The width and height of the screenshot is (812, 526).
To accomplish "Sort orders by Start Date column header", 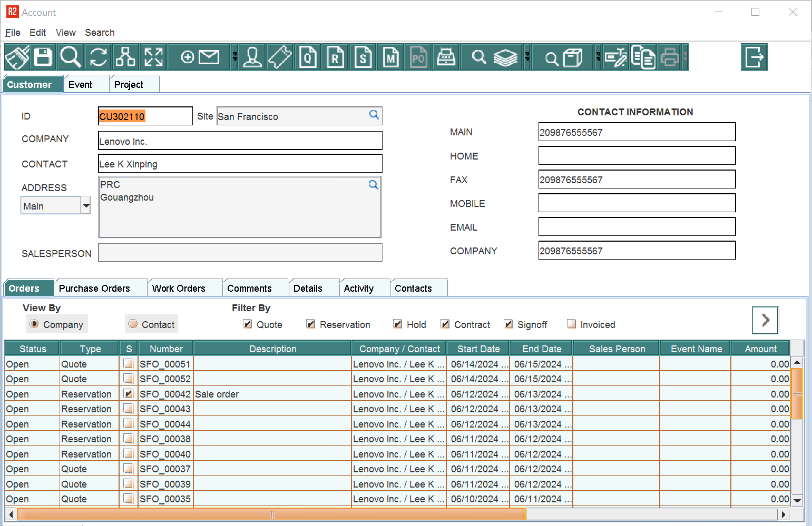I will [478, 349].
